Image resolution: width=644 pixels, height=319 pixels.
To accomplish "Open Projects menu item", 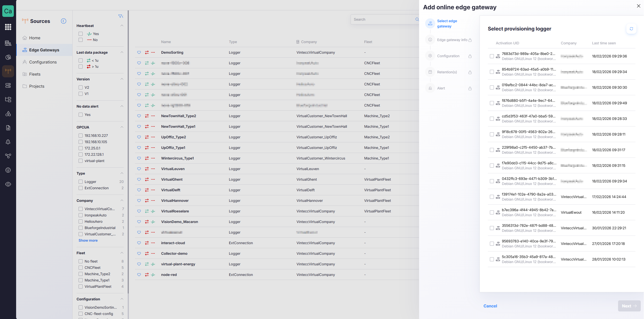I will pos(44,86).
